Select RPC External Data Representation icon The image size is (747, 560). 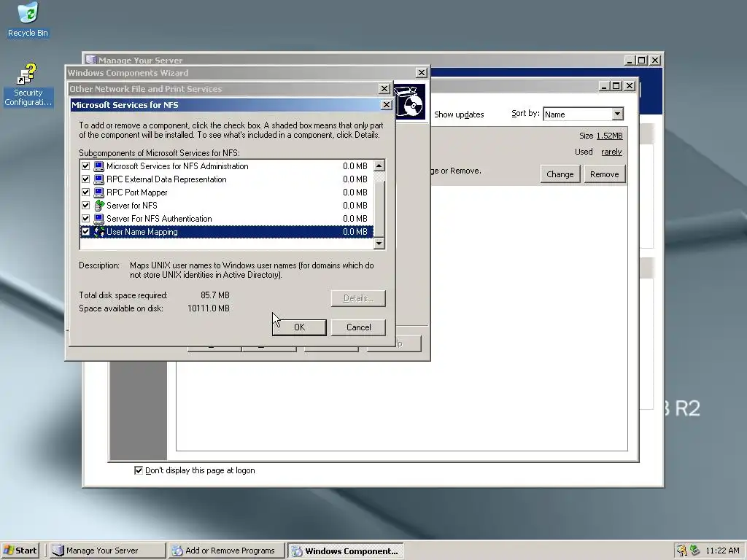98,179
